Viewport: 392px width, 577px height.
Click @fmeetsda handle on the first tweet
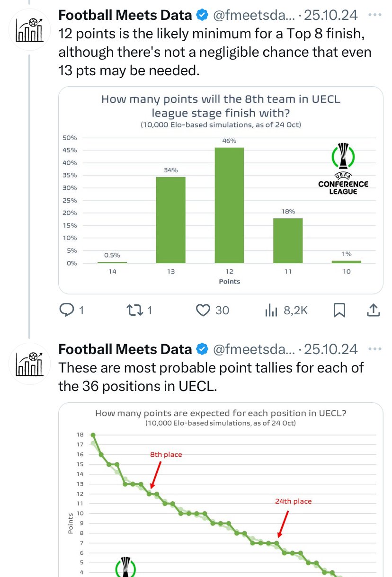point(254,15)
